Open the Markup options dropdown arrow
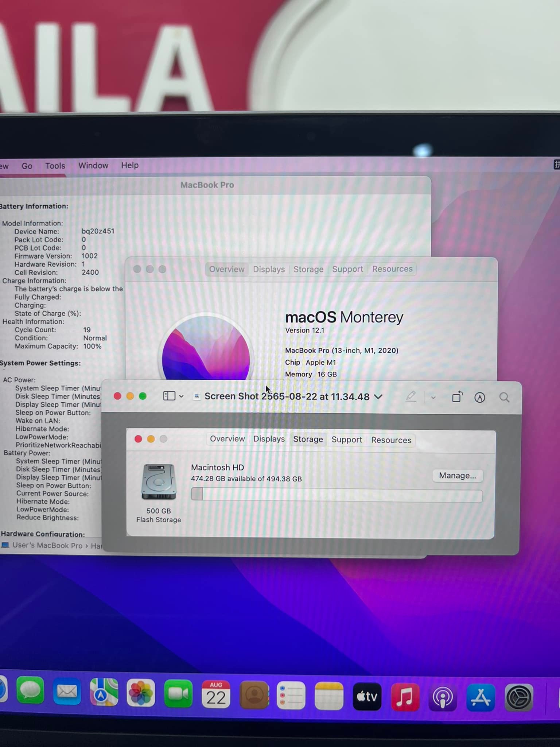 point(433,397)
